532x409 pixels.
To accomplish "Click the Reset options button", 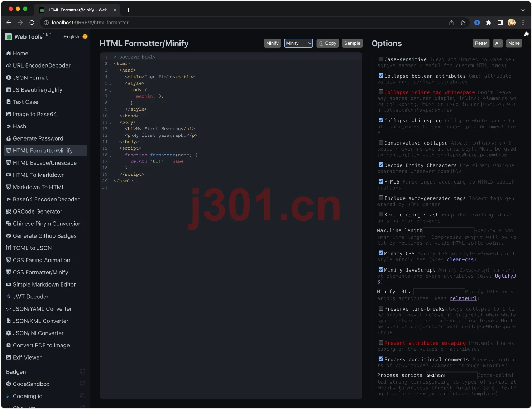I will pyautogui.click(x=481, y=43).
